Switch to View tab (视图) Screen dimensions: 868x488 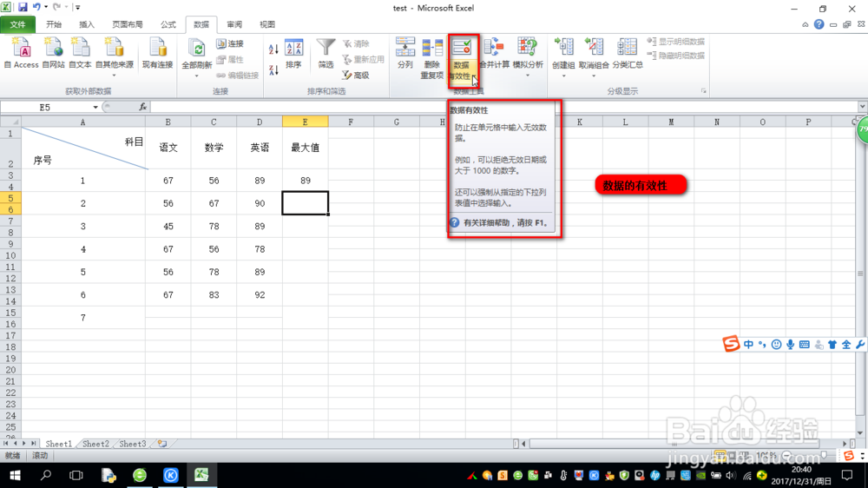(x=266, y=24)
